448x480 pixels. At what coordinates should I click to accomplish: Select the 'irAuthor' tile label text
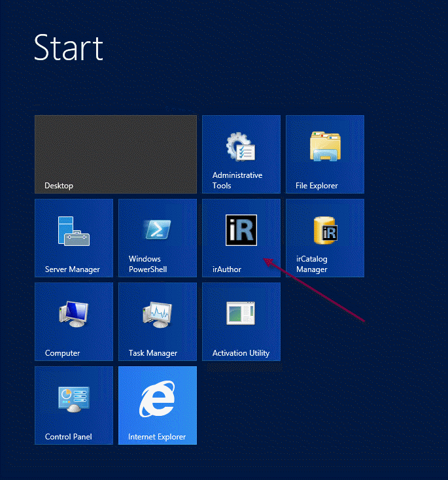click(x=226, y=269)
